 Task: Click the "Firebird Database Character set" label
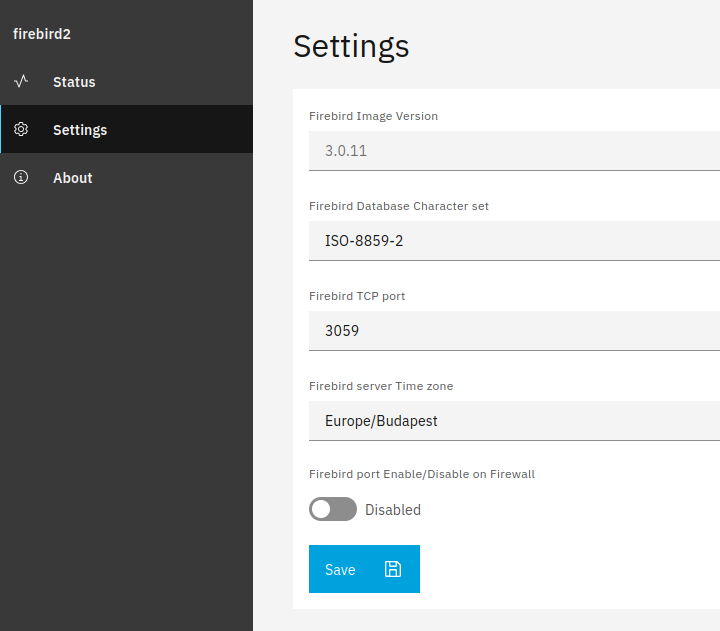tap(399, 206)
